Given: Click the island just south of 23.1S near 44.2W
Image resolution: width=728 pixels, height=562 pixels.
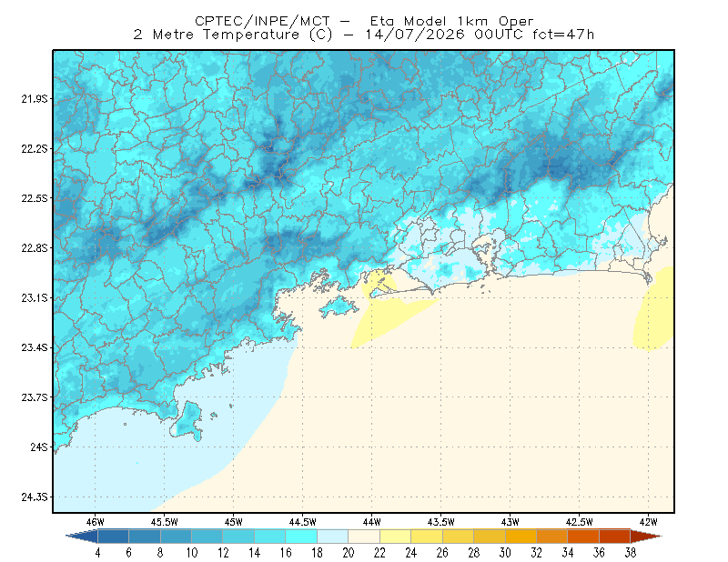Looking at the screenshot, I should [x=339, y=306].
